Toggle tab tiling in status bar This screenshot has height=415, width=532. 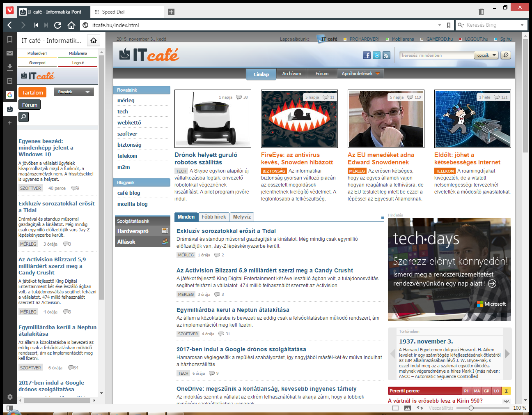coord(395,408)
